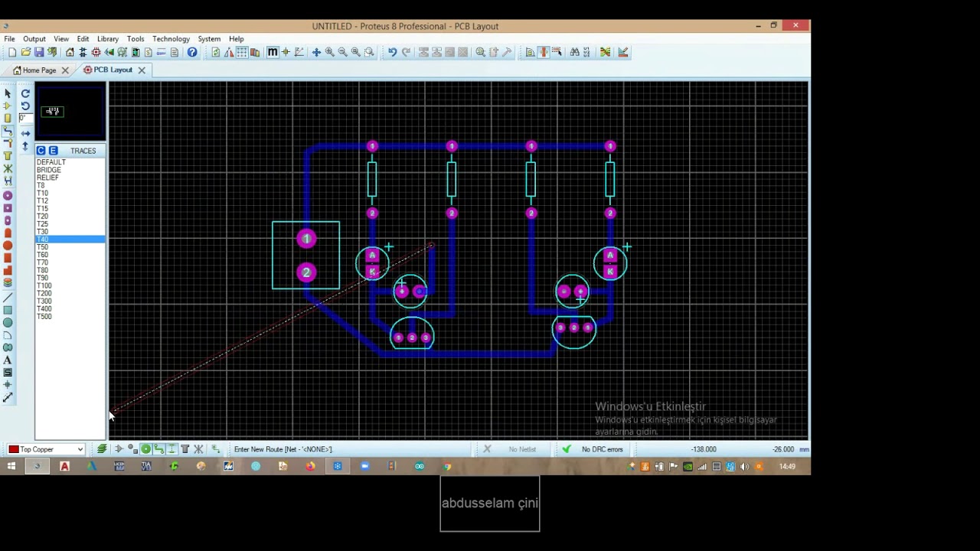Toggle the grid display icon in the toolbar
The image size is (980, 551).
pyautogui.click(x=242, y=52)
